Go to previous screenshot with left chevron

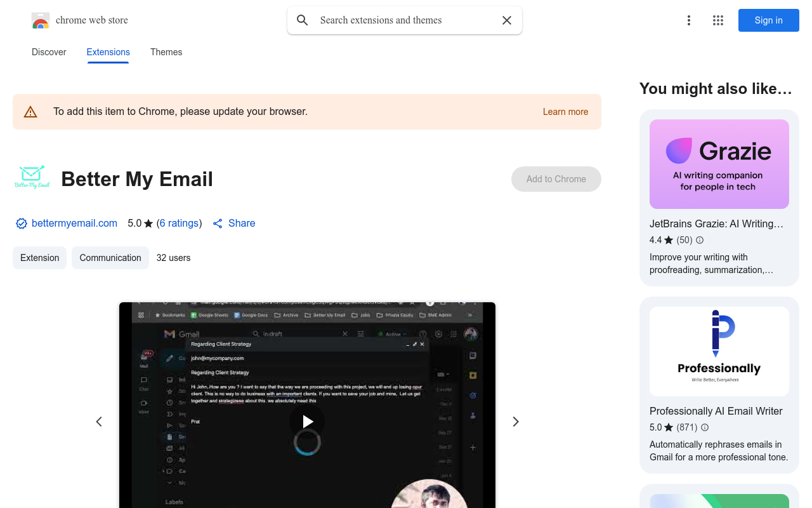[99, 422]
